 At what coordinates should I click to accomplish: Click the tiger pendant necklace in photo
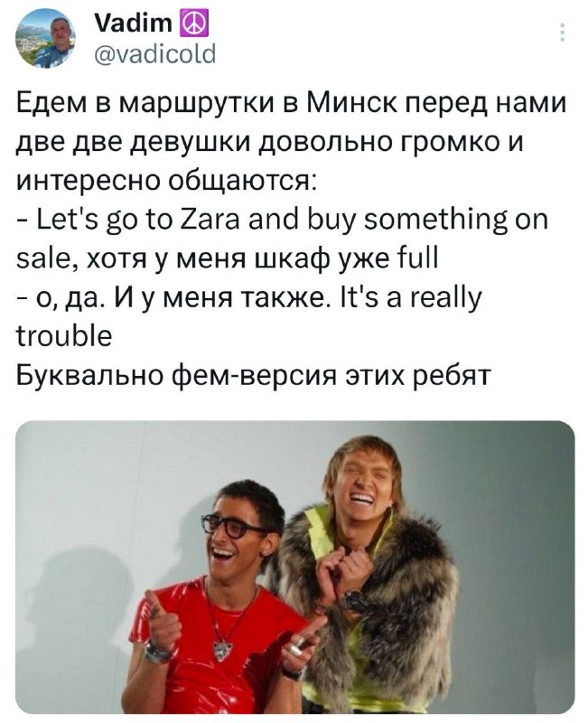[x=222, y=651]
